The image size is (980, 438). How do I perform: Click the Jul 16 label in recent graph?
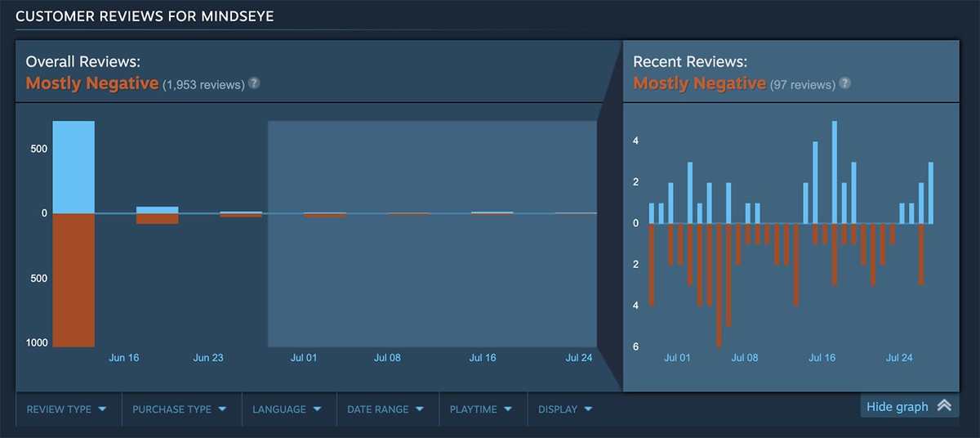pyautogui.click(x=822, y=358)
